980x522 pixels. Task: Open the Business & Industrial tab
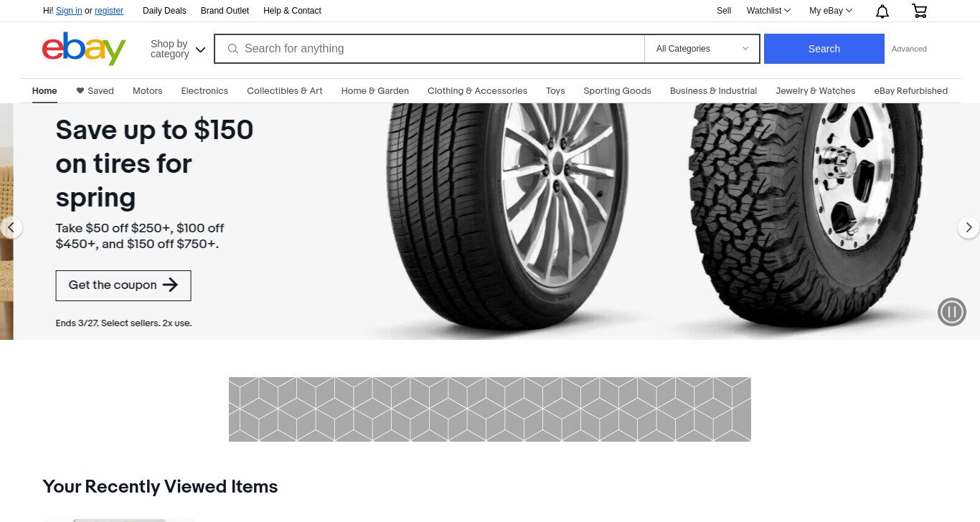713,91
